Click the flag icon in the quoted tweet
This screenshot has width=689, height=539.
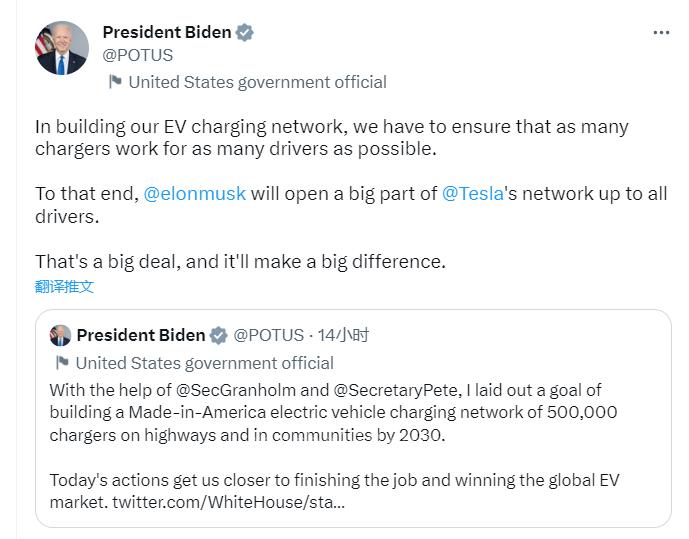point(62,363)
